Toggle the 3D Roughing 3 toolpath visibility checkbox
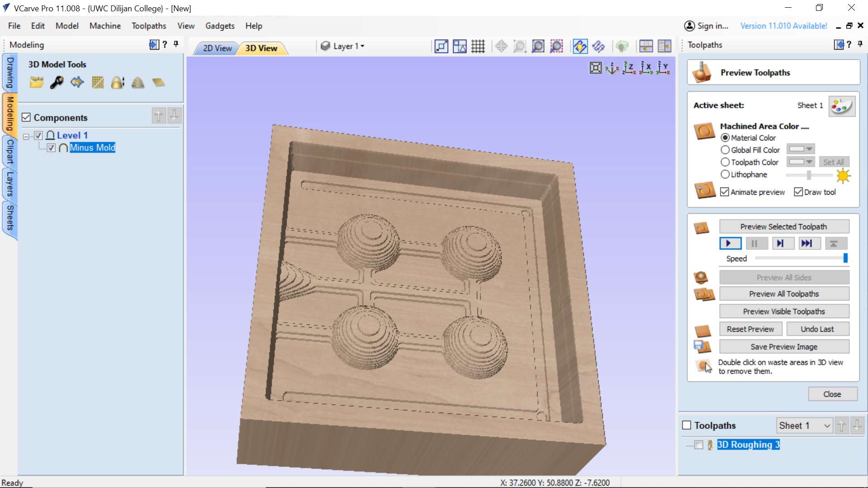Screen dimensions: 868x488 [x=699, y=445]
